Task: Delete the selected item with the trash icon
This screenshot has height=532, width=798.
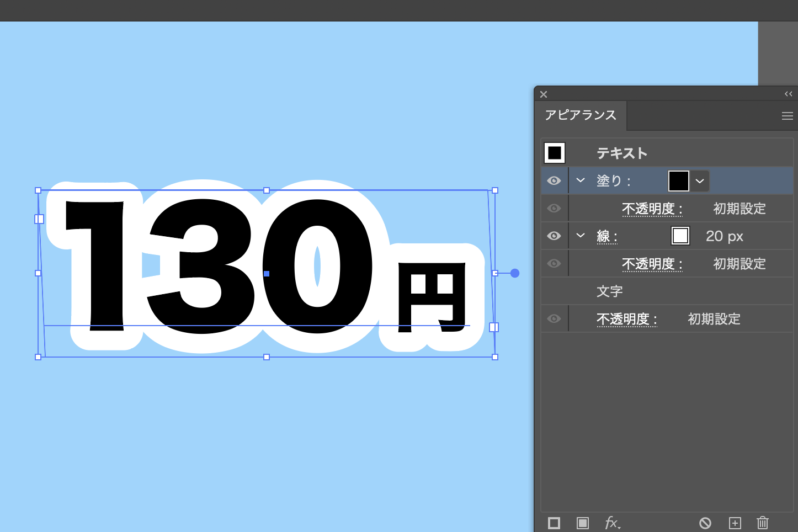Action: click(763, 523)
